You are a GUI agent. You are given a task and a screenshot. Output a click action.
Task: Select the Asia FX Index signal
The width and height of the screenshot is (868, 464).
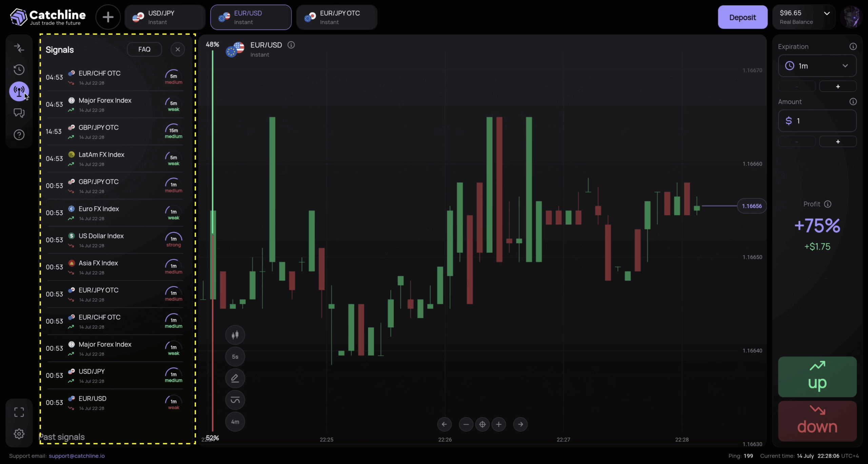click(115, 267)
